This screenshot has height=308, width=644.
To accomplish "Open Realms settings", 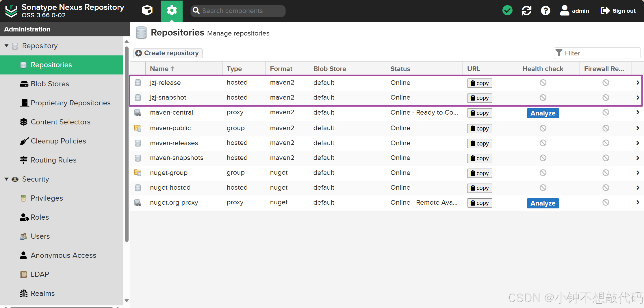I will [x=62, y=294].
